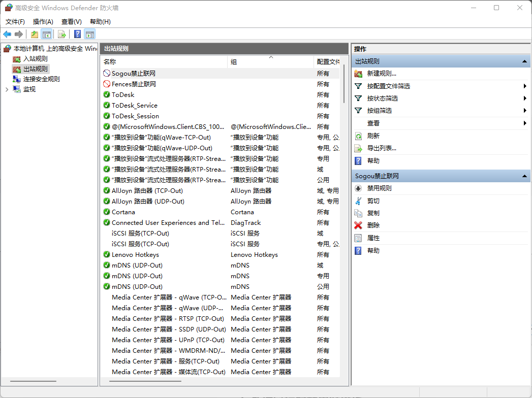The width and height of the screenshot is (532, 398).
Task: Click 导出列表... action link
Action: pyautogui.click(x=382, y=148)
